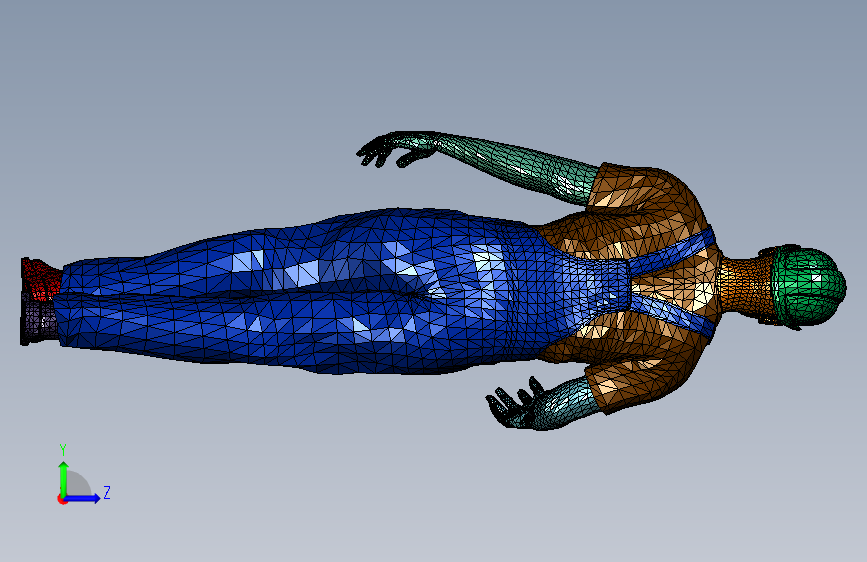Select the brown shirt mesh on the model
Viewport: 867px width, 562px height.
point(664,221)
